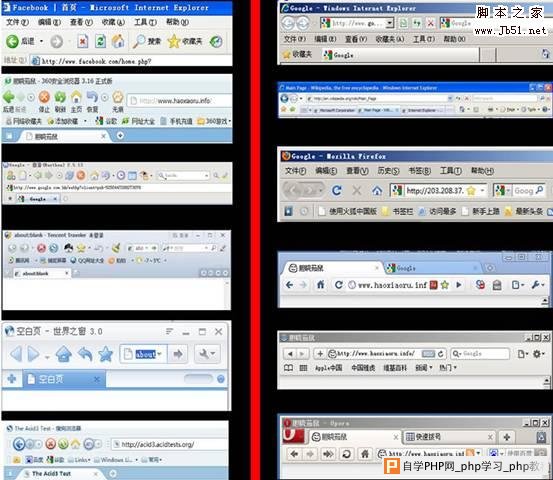Reload page in Chrome window
553x480 pixels.
(x=339, y=285)
